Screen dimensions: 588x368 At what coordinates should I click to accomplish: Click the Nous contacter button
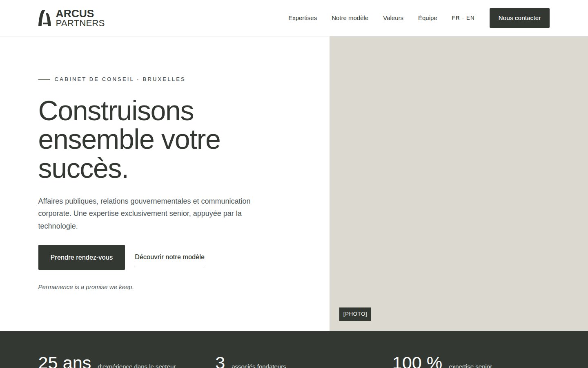tap(519, 18)
